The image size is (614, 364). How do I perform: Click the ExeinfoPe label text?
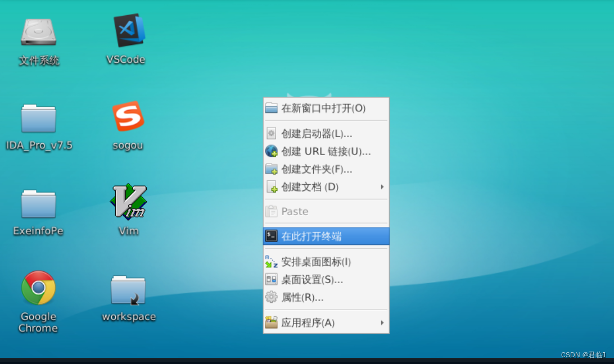(x=38, y=231)
